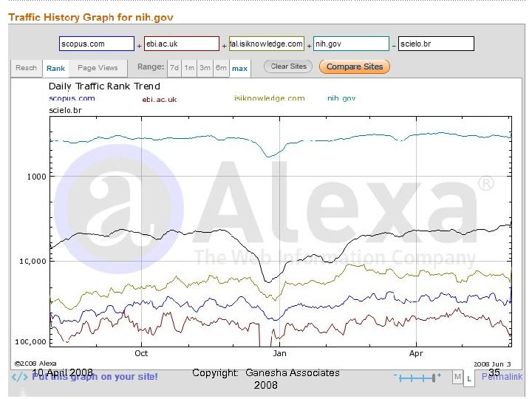Viewport: 532px width, 399px height.
Task: Click the embed code brackets icon
Action: coord(20,377)
